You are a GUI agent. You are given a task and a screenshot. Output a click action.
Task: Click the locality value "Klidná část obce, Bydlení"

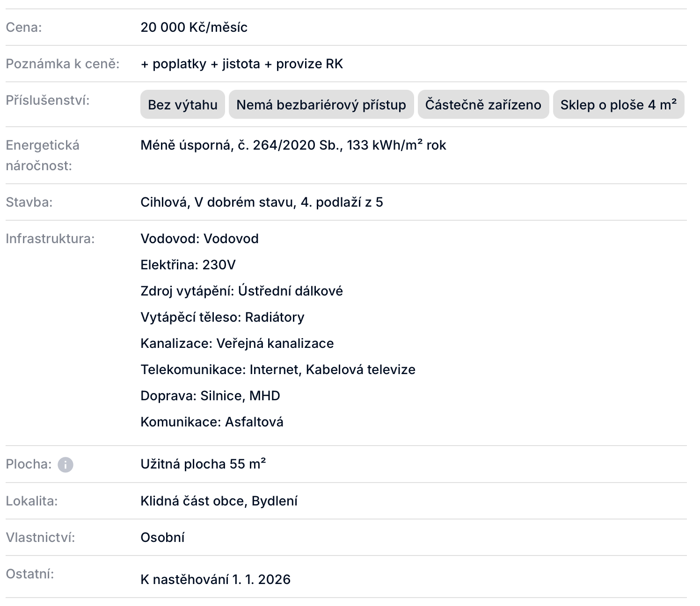coord(219,501)
